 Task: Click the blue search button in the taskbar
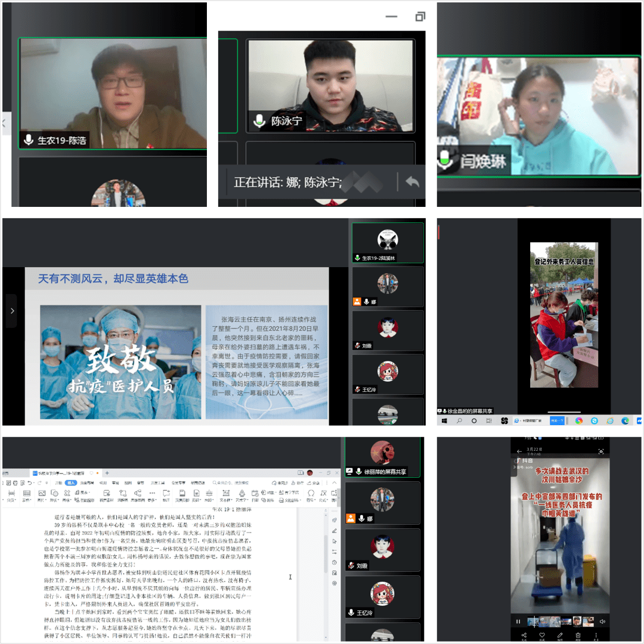[x=557, y=420]
